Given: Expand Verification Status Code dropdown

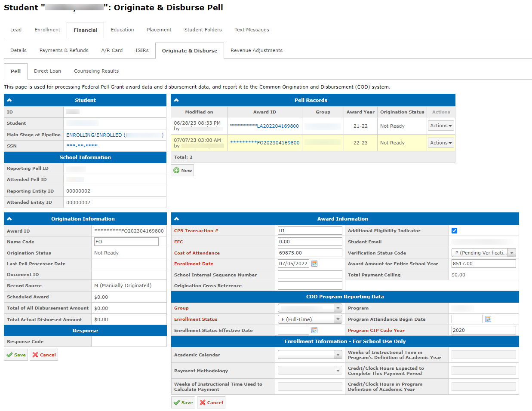Looking at the screenshot, I should pos(483,253).
